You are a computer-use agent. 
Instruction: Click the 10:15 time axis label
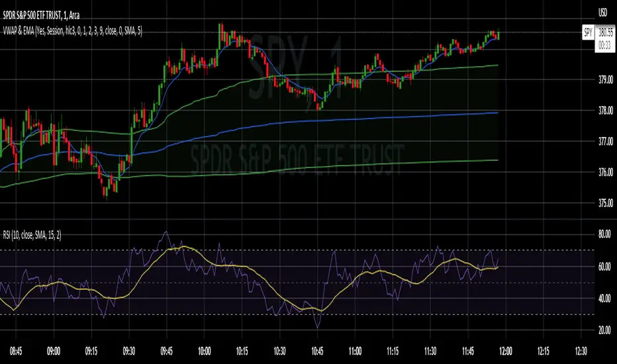click(242, 351)
